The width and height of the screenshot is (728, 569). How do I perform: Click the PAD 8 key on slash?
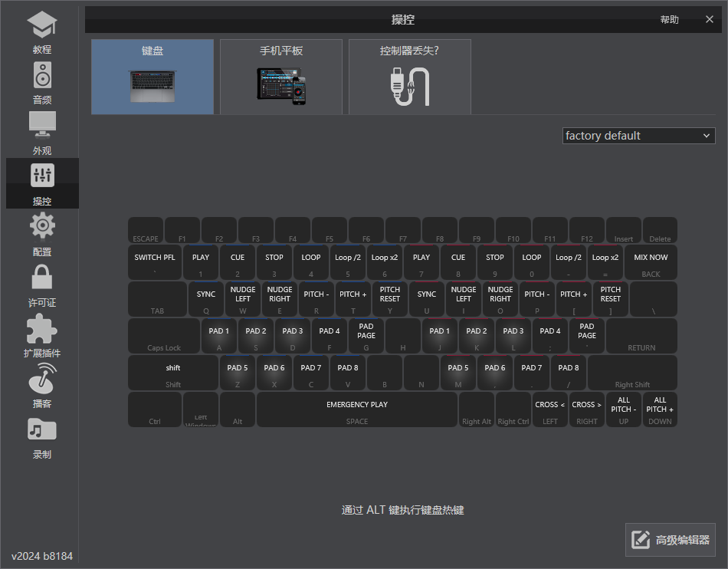pos(569,373)
